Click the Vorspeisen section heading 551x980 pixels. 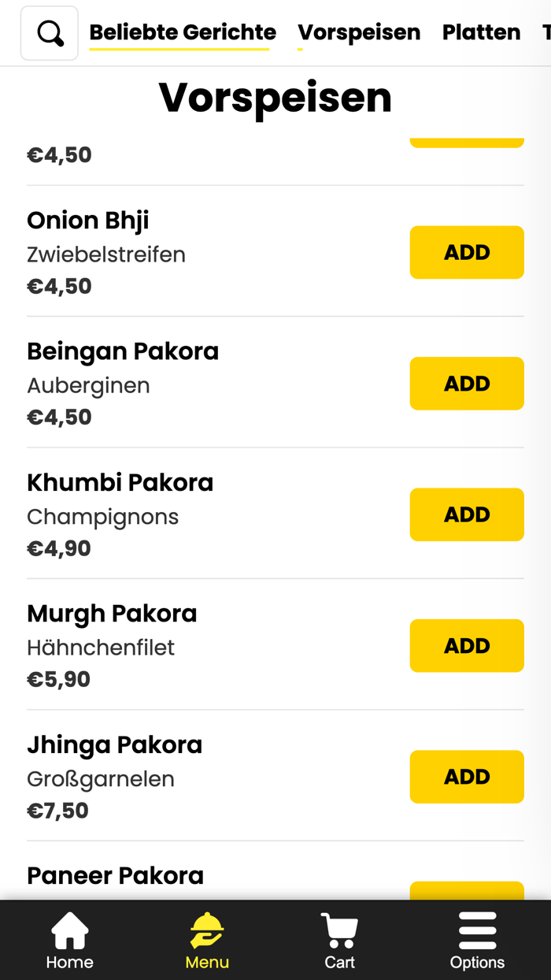click(275, 98)
